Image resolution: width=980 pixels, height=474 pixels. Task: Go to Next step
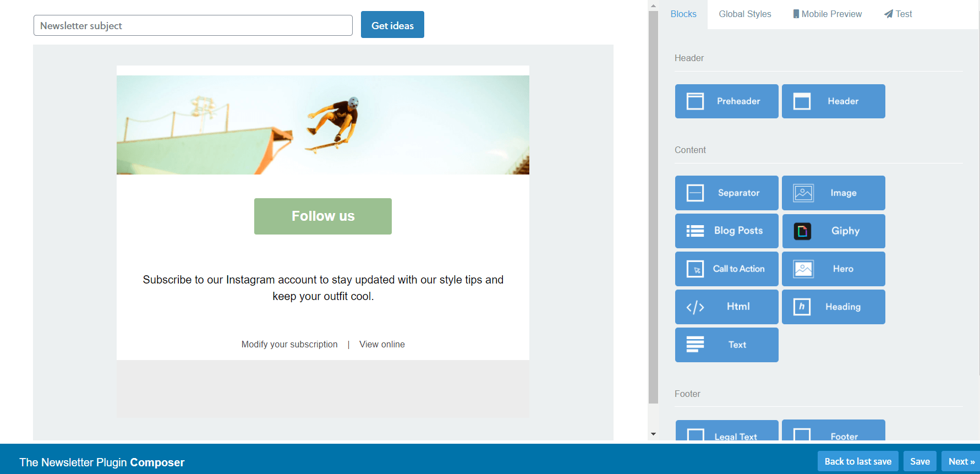coord(961,461)
